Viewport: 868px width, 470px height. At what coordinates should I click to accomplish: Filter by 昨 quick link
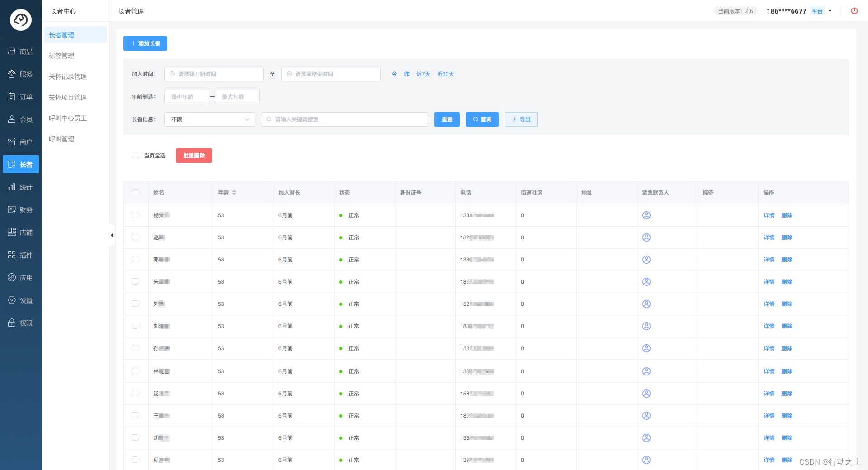(406, 74)
